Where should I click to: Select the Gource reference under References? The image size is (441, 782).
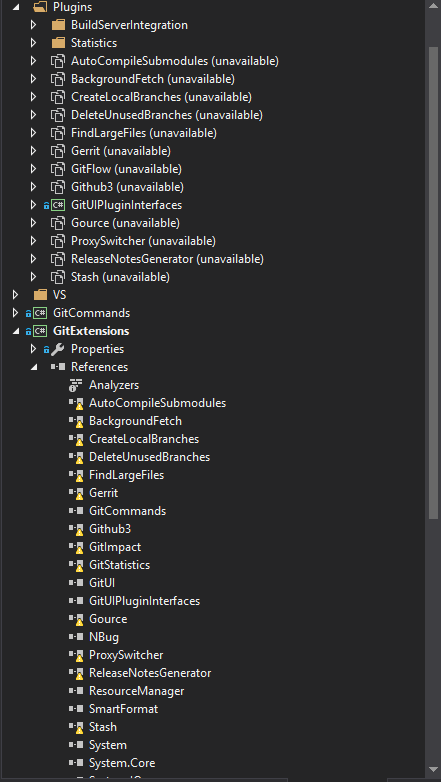point(108,619)
